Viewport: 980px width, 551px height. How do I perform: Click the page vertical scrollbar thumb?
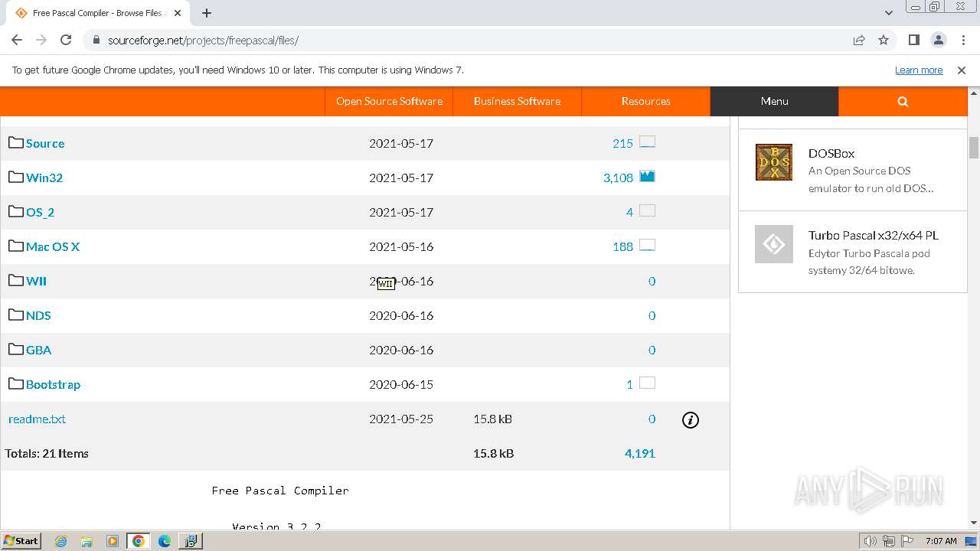tap(974, 147)
